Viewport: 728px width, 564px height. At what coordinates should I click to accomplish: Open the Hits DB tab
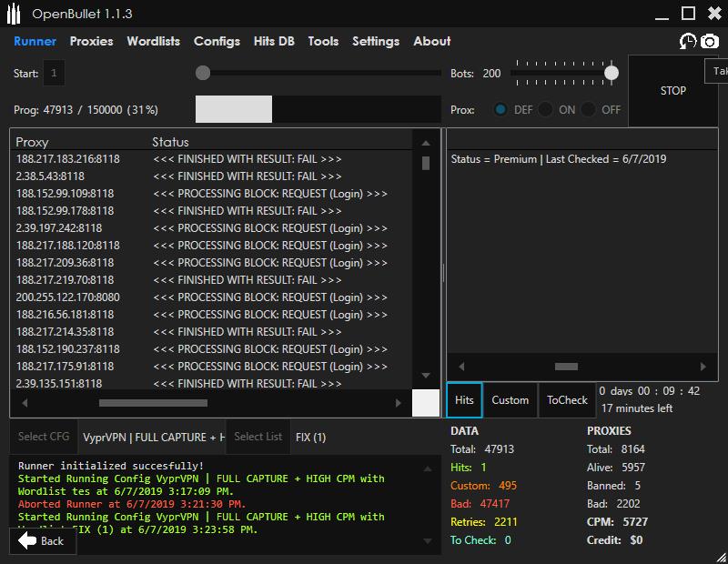click(x=274, y=41)
